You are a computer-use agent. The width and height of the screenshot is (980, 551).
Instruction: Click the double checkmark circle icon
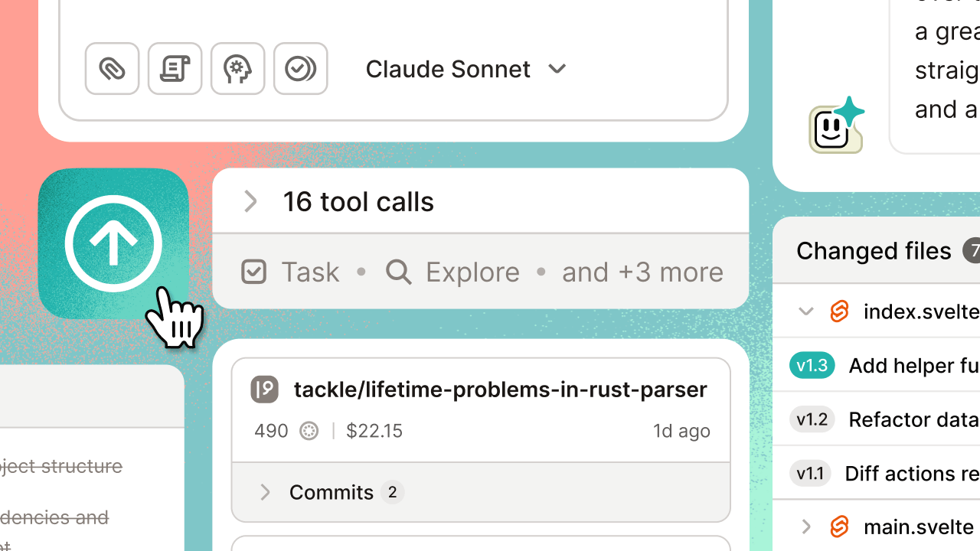click(x=300, y=69)
